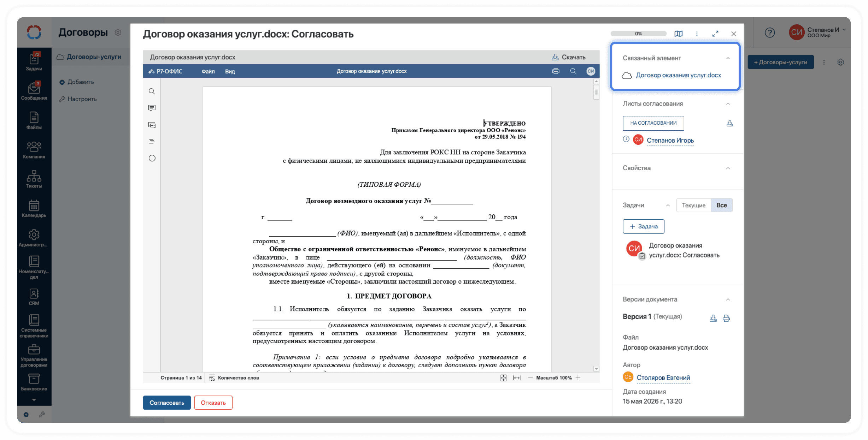The height and width of the screenshot is (440, 868).
Task: Open Системные справочники in the sidebar
Action: pos(34,326)
